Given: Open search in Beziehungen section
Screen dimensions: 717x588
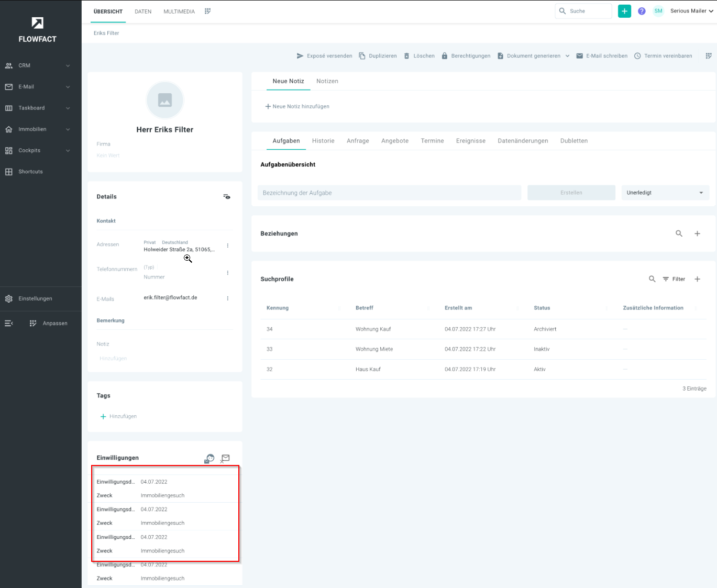Looking at the screenshot, I should click(679, 234).
